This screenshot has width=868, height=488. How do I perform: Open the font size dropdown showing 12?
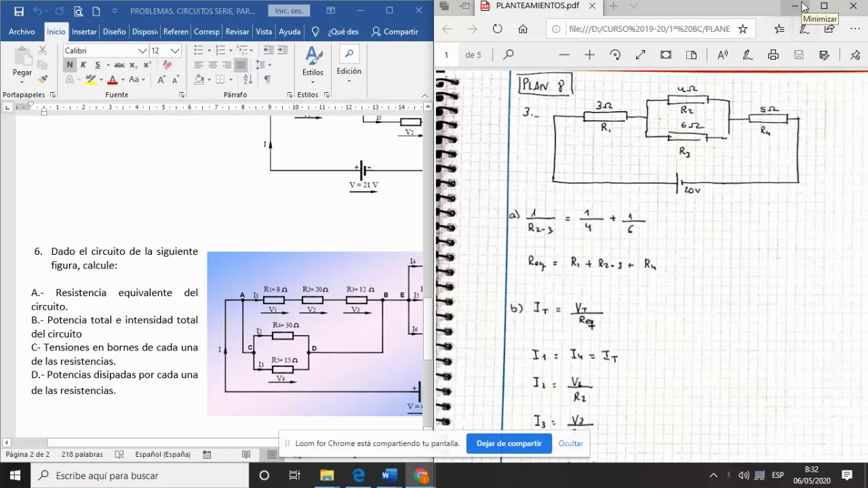(165, 51)
